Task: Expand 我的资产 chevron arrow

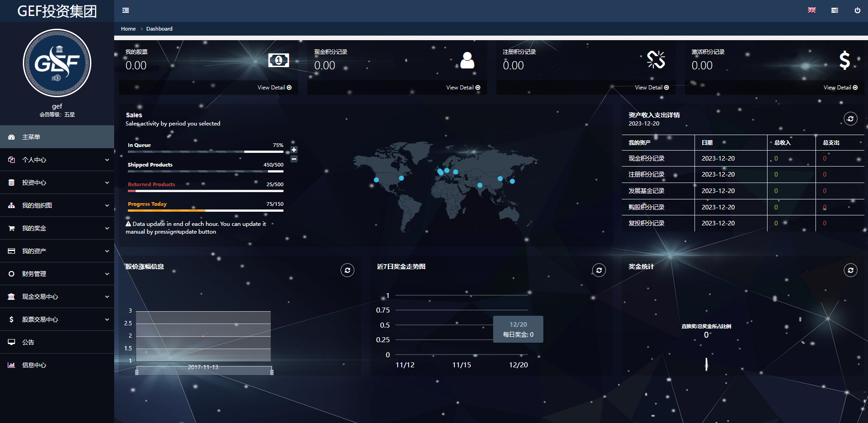Action: coord(107,251)
